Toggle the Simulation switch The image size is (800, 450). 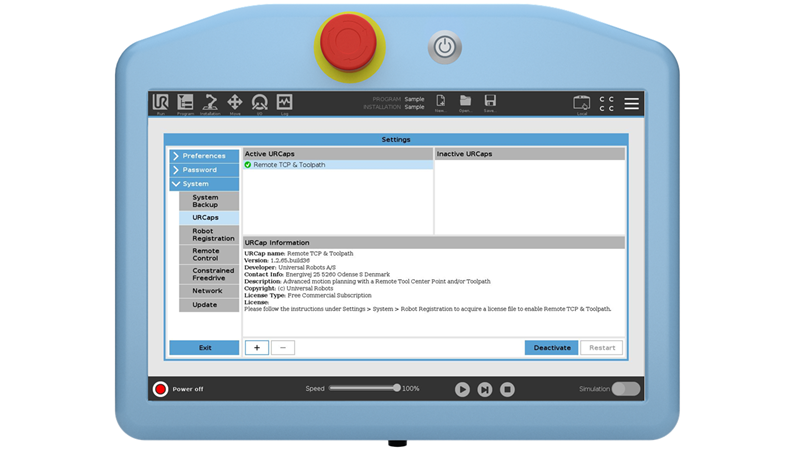coord(626,389)
